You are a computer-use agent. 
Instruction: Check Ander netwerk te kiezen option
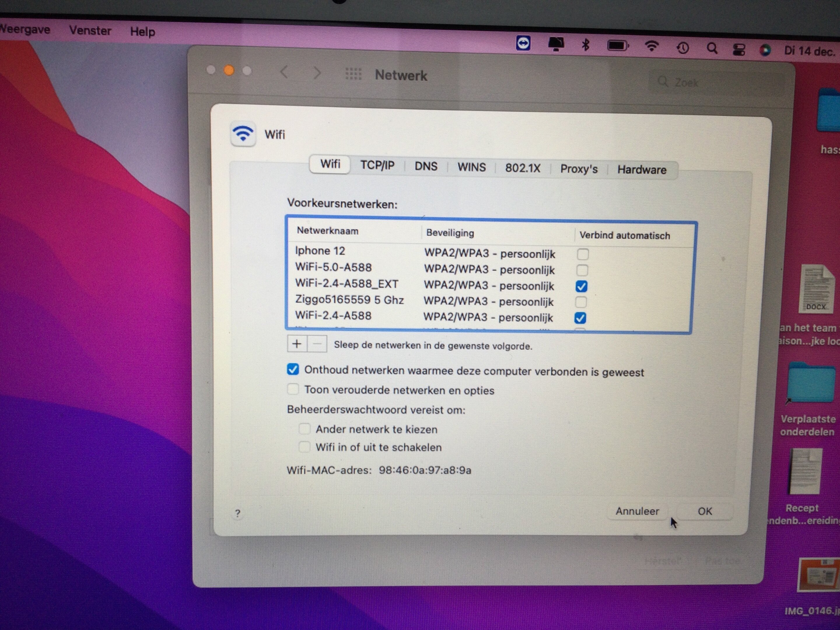[304, 428]
